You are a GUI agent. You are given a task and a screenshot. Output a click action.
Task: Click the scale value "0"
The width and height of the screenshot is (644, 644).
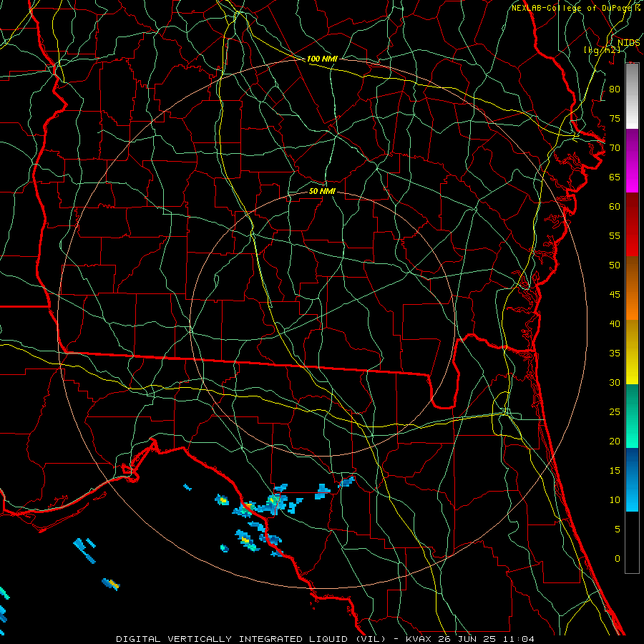(x=618, y=559)
